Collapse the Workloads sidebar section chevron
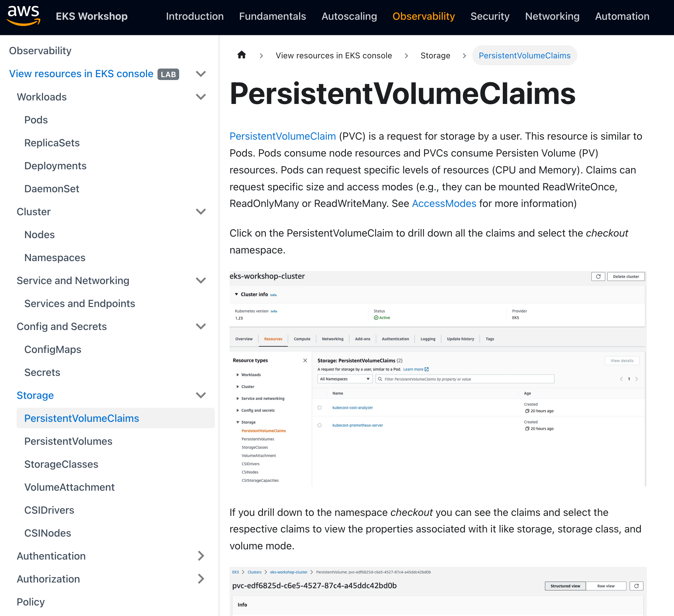This screenshot has width=674, height=616. (201, 97)
